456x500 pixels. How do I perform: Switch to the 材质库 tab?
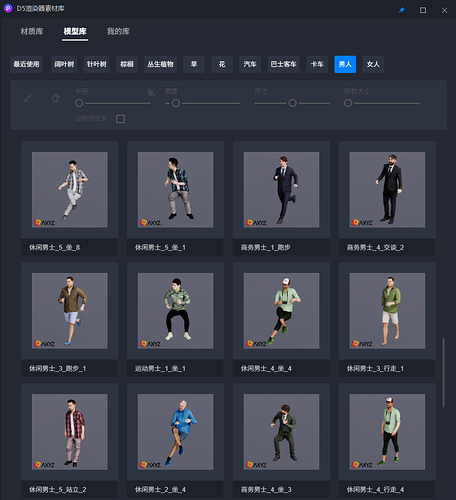coord(32,31)
